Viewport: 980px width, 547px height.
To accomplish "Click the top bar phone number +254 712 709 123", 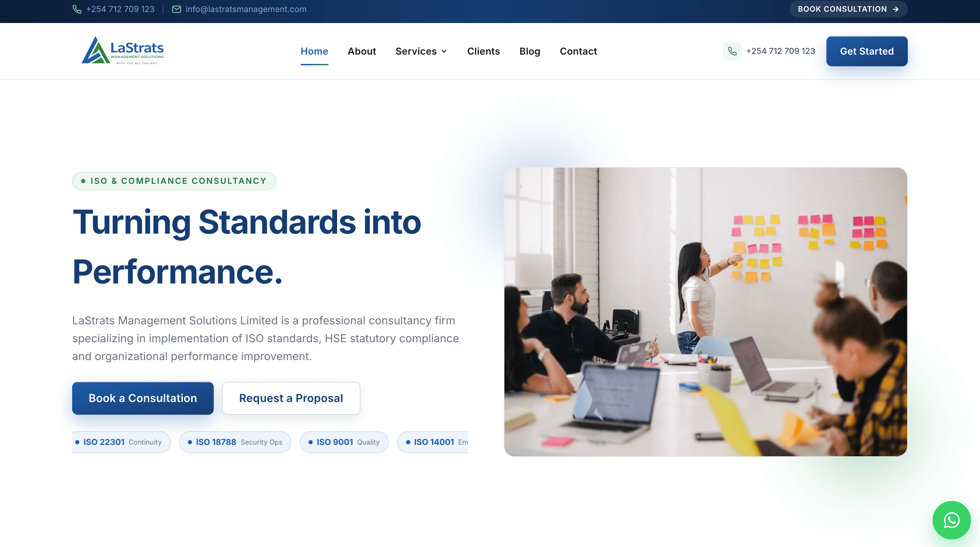I will coord(120,9).
